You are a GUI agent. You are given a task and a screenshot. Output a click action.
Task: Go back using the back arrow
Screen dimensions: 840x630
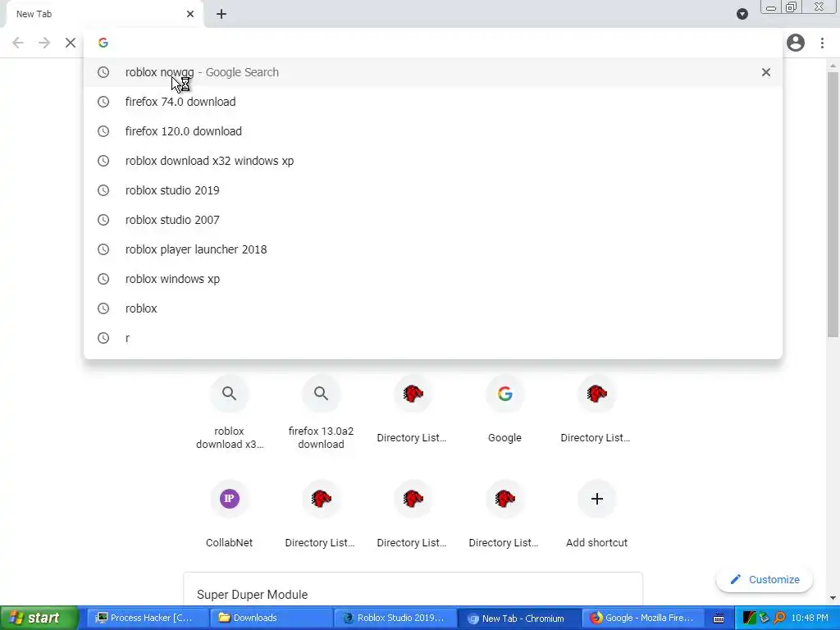[x=18, y=43]
